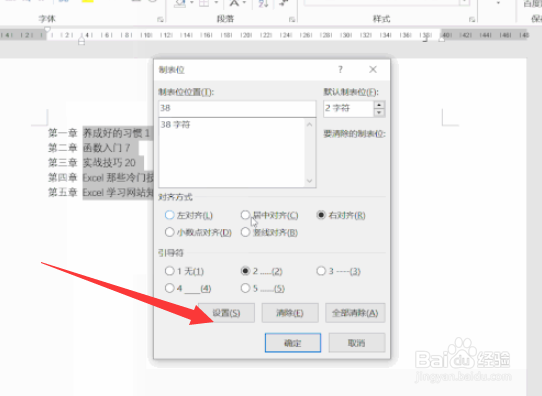Click the '函数入门 7' line in document
The image size is (542, 396).
(x=106, y=148)
